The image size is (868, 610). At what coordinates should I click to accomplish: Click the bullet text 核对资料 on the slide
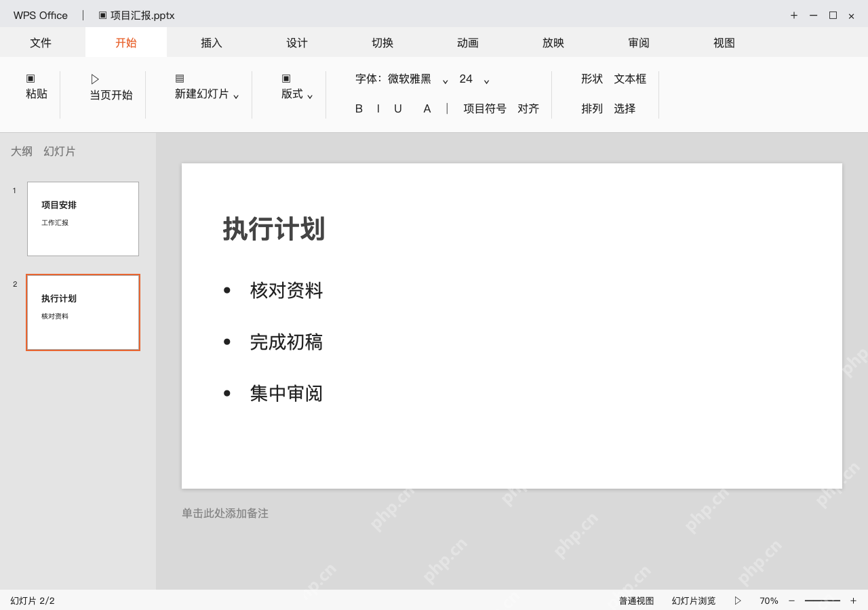point(286,290)
